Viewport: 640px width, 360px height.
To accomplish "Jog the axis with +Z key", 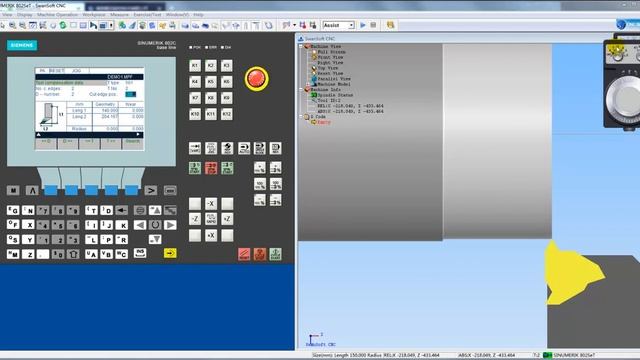I will coord(227,219).
